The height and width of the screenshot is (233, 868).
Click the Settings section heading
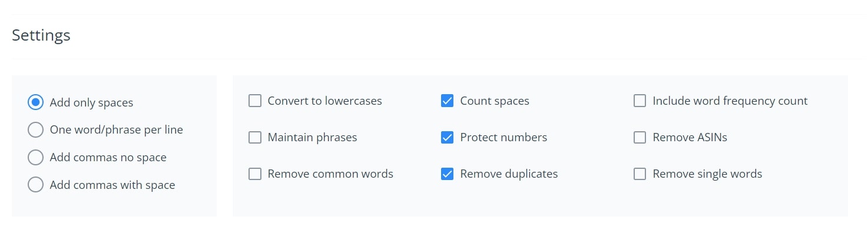[x=41, y=35]
